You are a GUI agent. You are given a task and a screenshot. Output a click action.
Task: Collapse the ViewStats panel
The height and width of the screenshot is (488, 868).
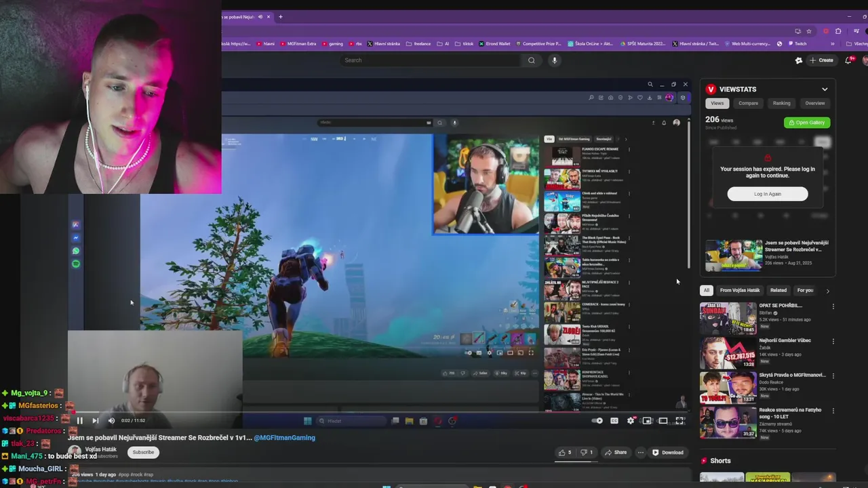point(825,89)
